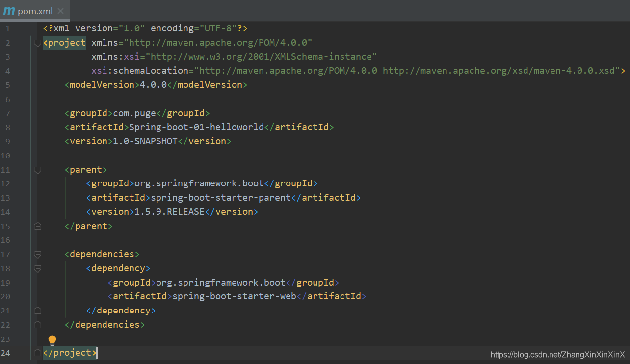630x364 pixels.
Task: Click the project closing fold marker on line 24
Action: click(38, 353)
